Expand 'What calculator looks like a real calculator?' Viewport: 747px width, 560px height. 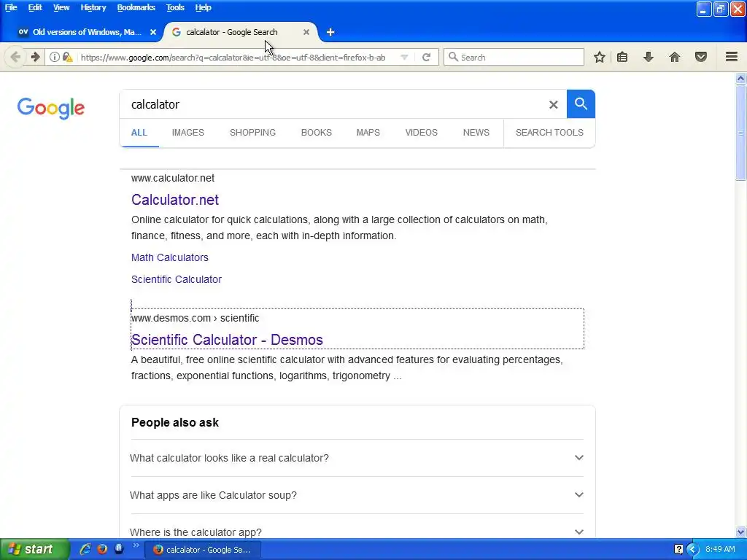click(x=357, y=458)
